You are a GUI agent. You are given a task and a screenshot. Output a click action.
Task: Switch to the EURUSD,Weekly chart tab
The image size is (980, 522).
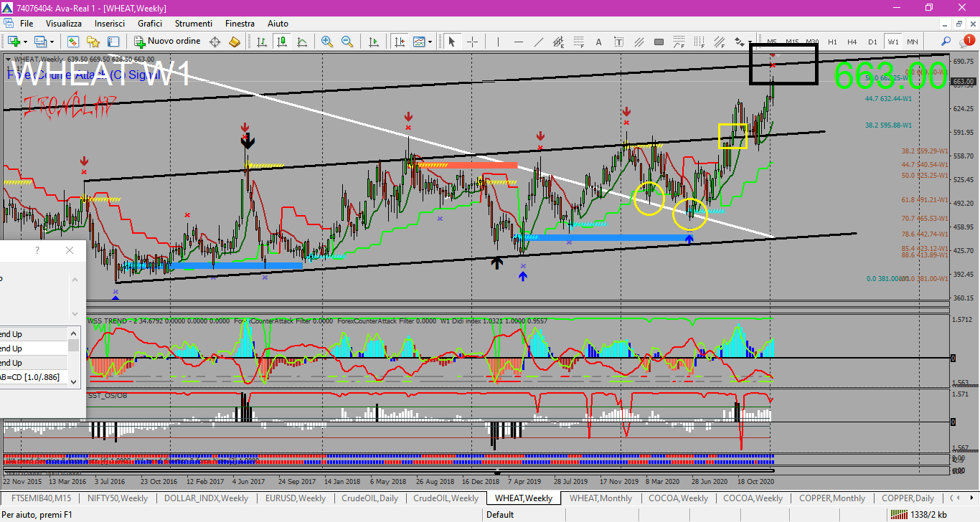(x=295, y=498)
